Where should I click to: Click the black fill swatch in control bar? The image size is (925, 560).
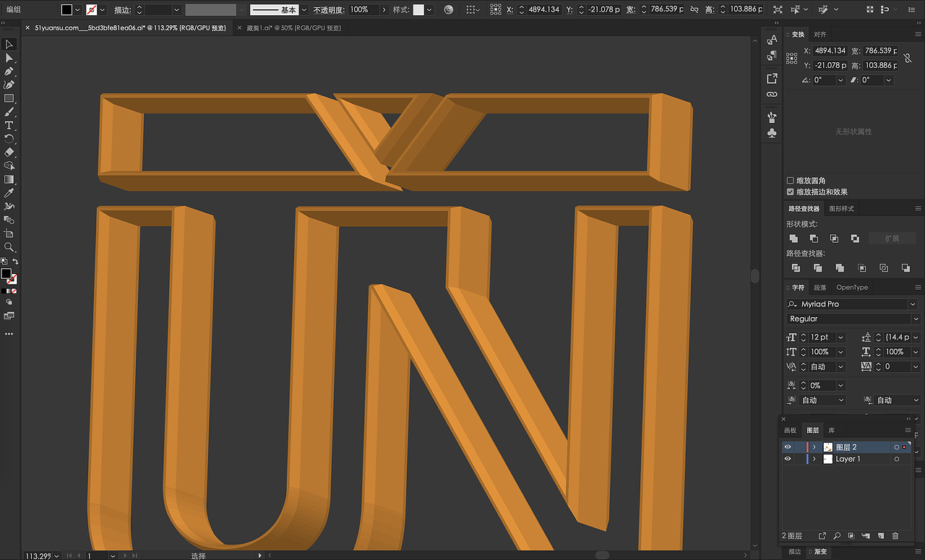(x=67, y=10)
